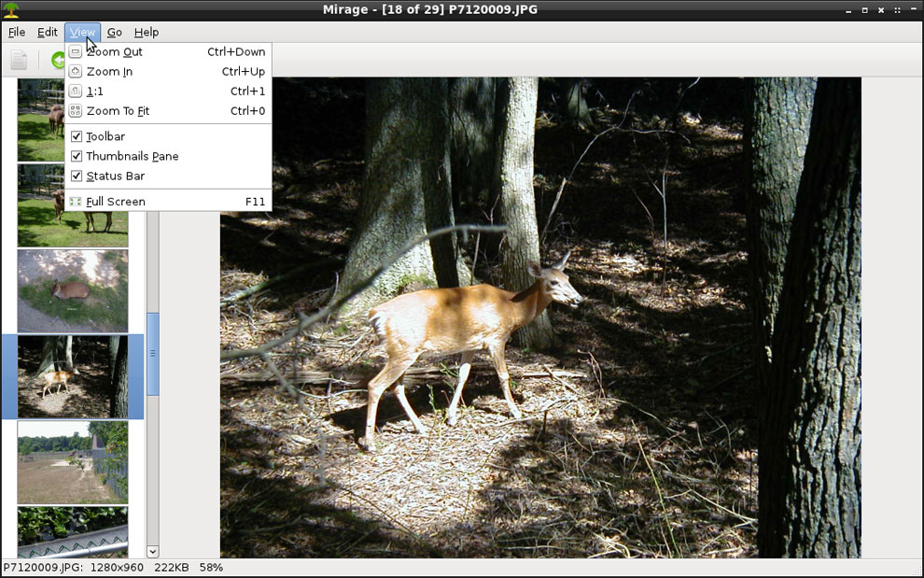
Task: Click the '58%' zoom status value
Action: point(211,568)
